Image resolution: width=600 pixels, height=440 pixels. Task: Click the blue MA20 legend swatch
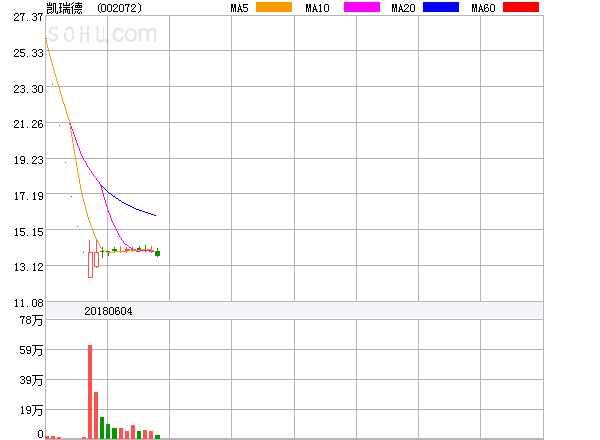441,7
